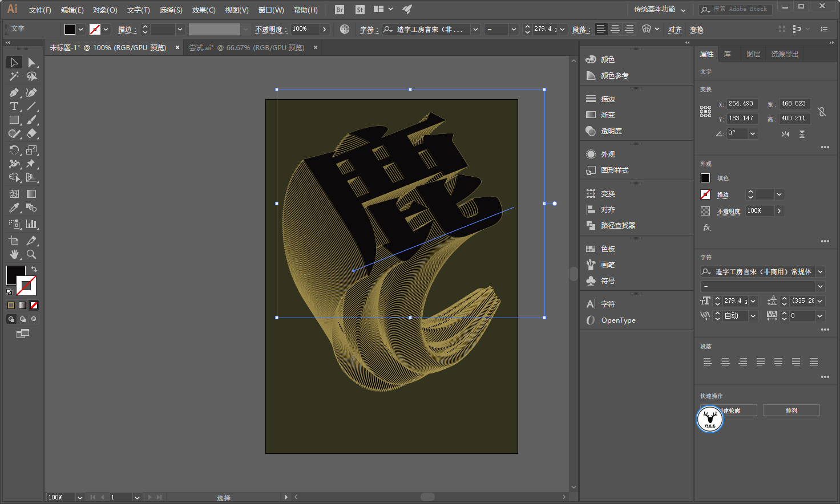840x504 pixels.
Task: Open the font size dropdown in control bar
Action: 563,29
